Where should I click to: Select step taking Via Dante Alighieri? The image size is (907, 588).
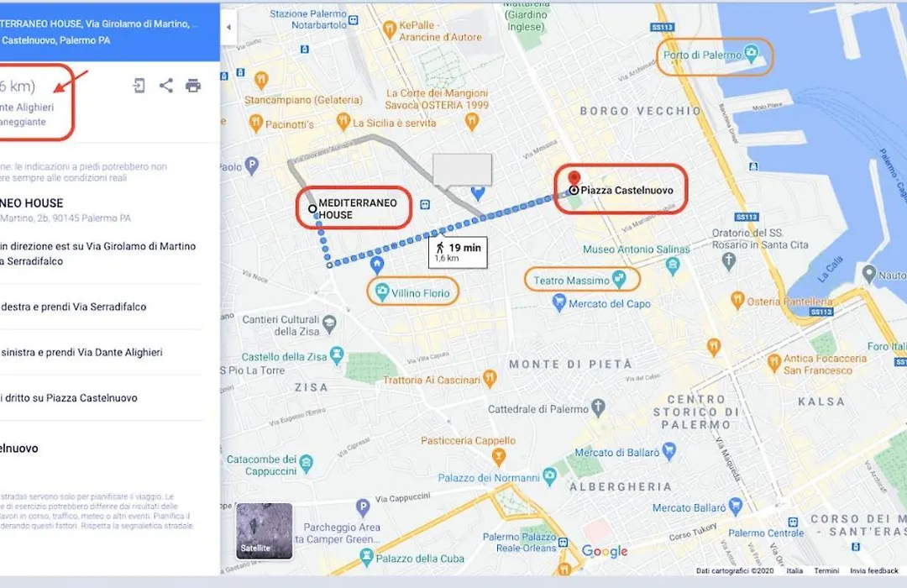pyautogui.click(x=101, y=353)
